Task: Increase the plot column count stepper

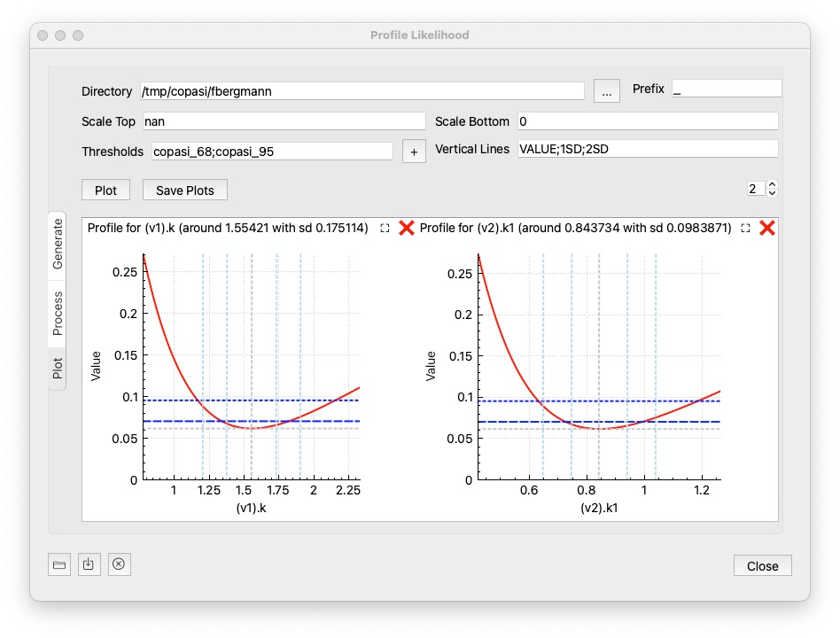Action: (x=773, y=184)
